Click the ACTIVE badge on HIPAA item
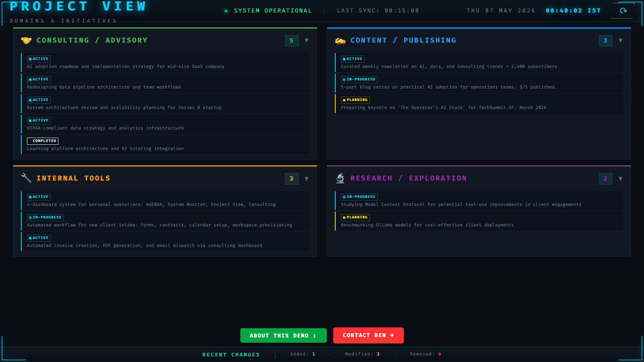 39,120
